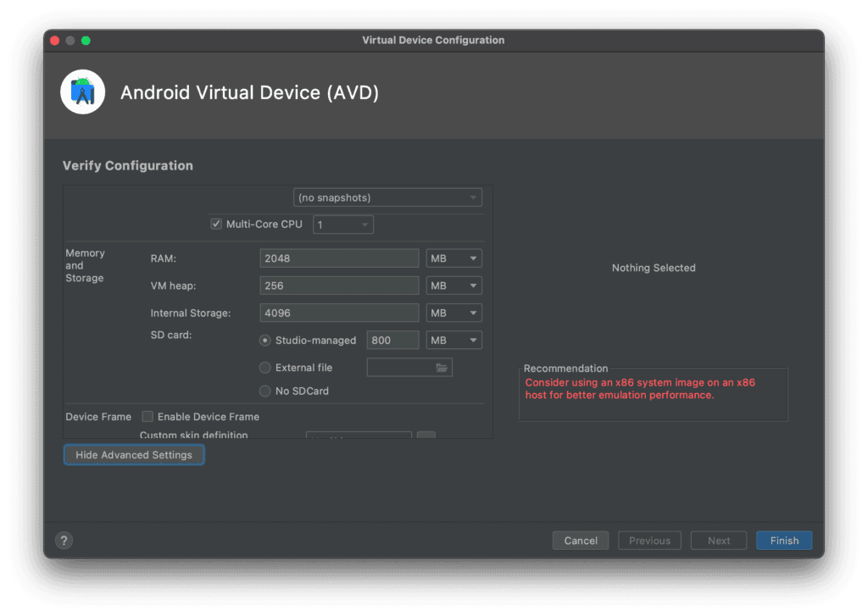Viewport: 868px width, 616px height.
Task: Focus the RAM value field showing 2048
Action: [339, 258]
